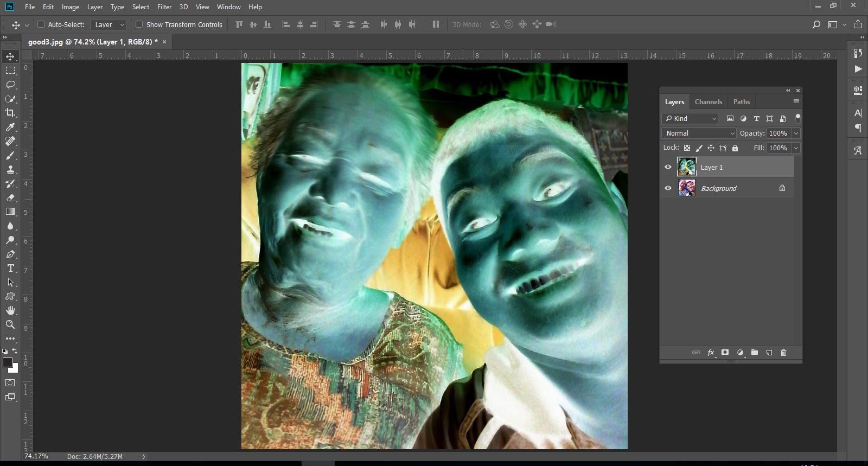Open the Normal blend mode dropdown

699,133
